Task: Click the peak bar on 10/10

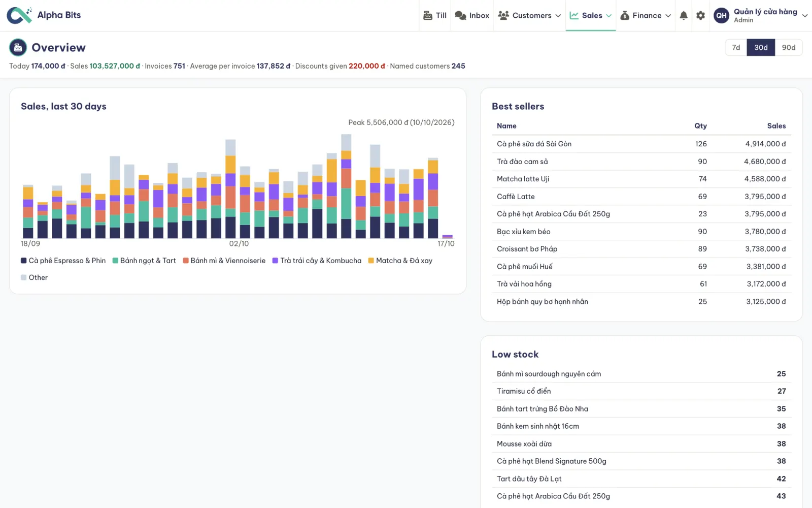Action: point(346,186)
